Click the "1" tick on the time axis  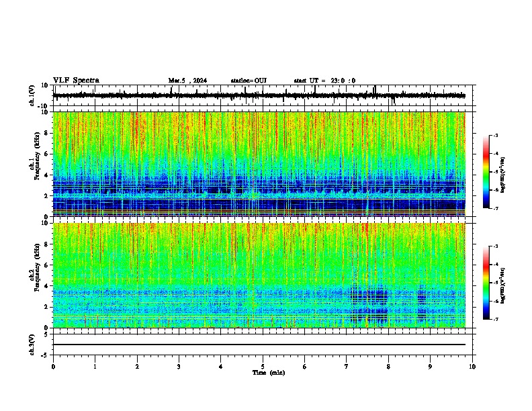click(95, 367)
